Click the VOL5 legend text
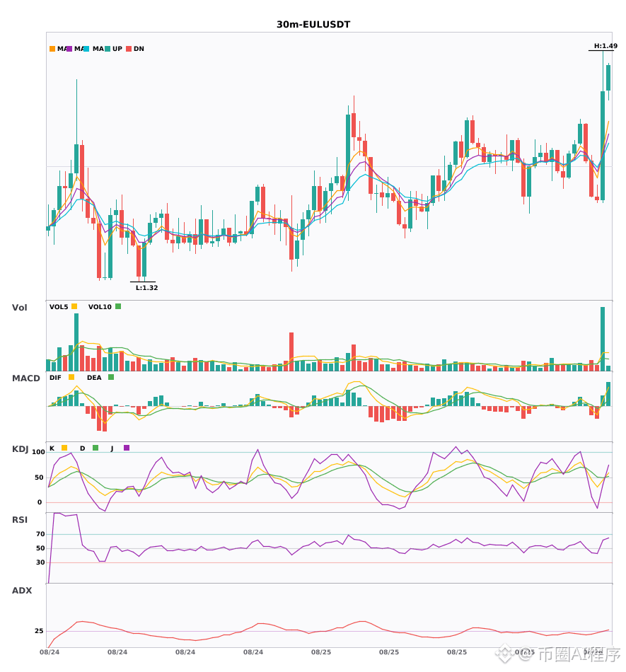This screenshot has width=626, height=672. pyautogui.click(x=59, y=307)
